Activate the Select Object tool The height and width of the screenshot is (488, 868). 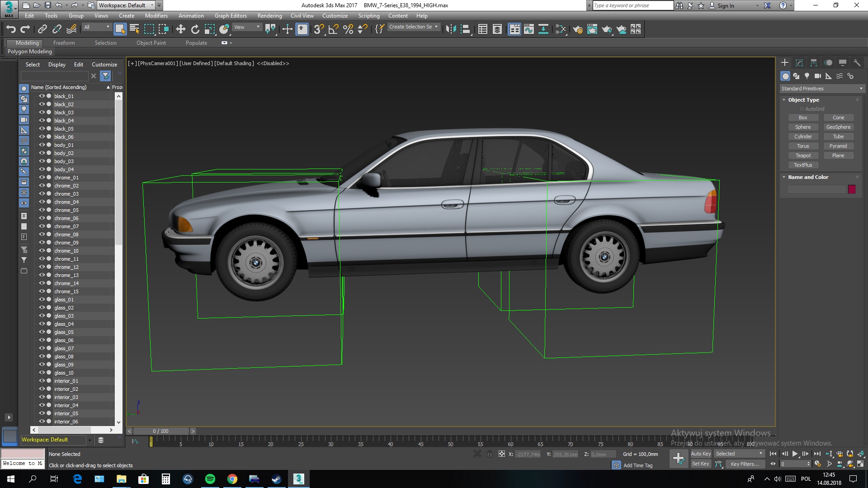pos(120,29)
